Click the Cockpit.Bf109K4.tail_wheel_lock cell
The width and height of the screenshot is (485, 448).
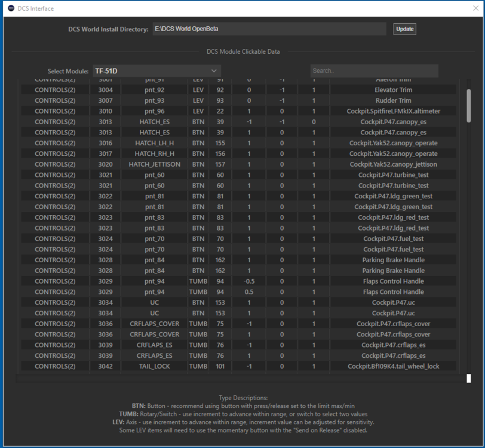pyautogui.click(x=393, y=366)
